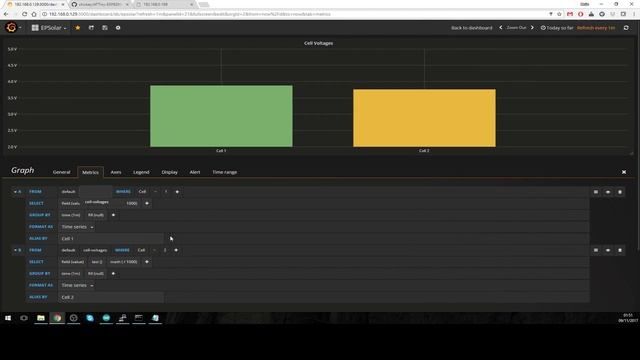
Task: Click the 'Refresh every 1m' interval text
Action: (x=596, y=28)
